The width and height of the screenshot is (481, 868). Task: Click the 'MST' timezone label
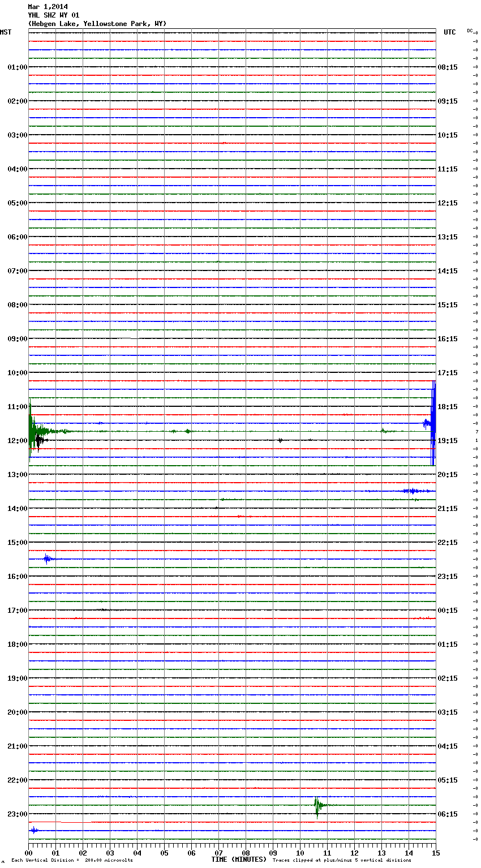[6, 32]
